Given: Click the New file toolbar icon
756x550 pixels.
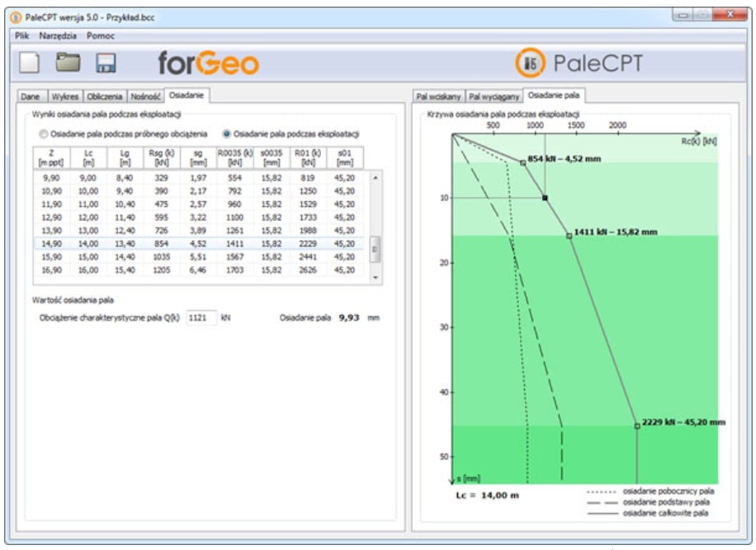Looking at the screenshot, I should pos(30,63).
